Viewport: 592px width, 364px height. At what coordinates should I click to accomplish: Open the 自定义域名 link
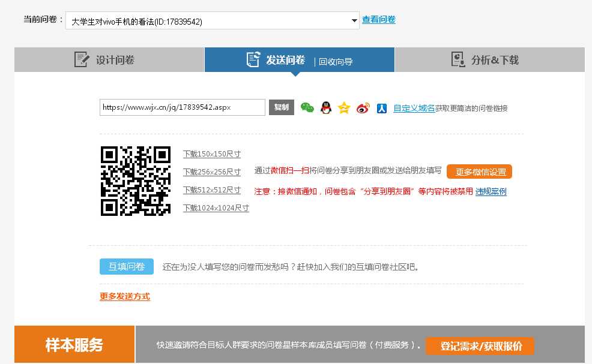[414, 109]
